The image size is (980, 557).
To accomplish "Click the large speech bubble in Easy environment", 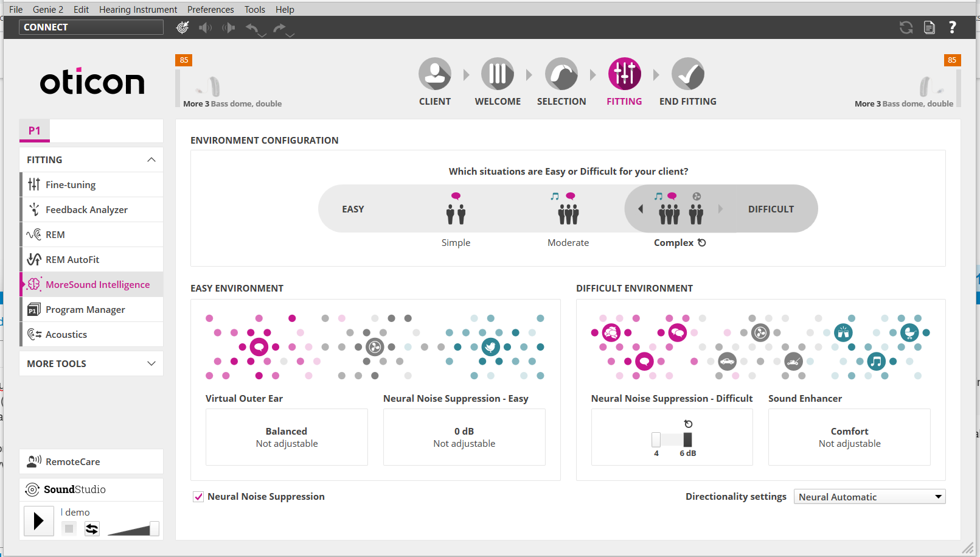I will [259, 347].
